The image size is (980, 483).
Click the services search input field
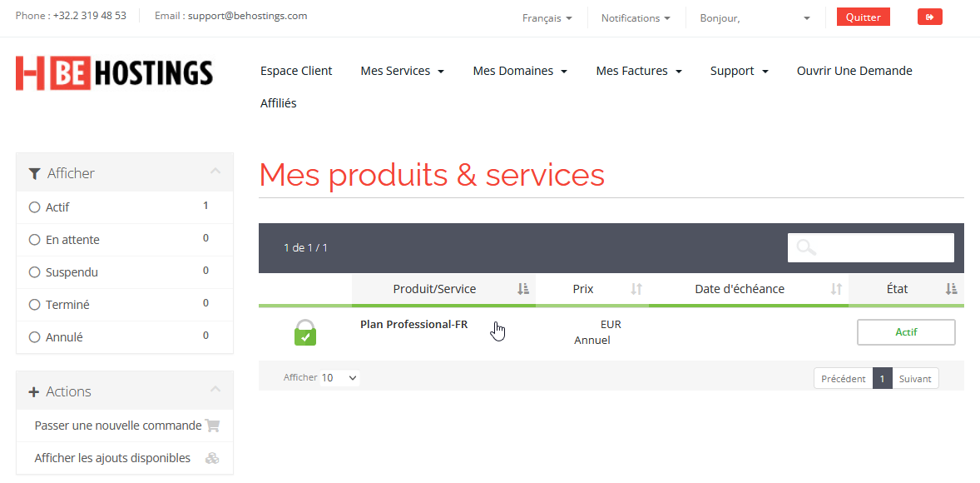pos(871,248)
